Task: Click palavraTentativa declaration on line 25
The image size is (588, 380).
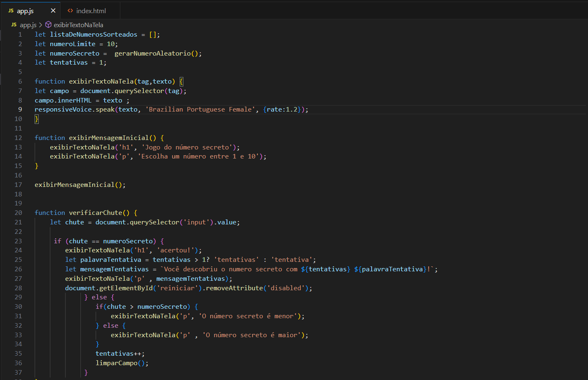Action: coord(111,260)
